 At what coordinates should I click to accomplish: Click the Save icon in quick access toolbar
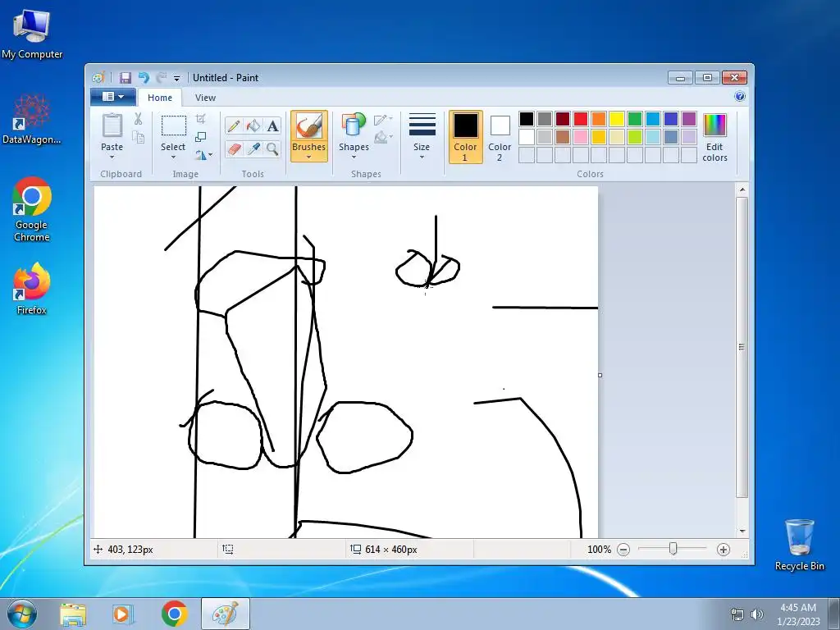click(125, 78)
